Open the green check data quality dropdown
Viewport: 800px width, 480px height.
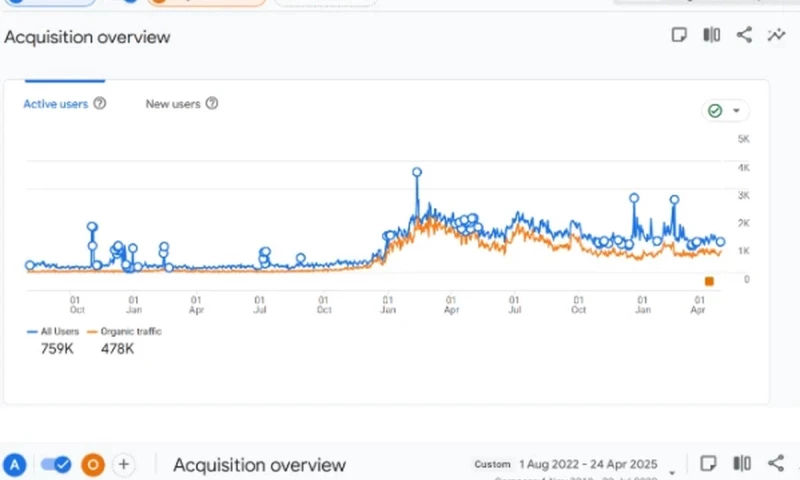pyautogui.click(x=726, y=111)
